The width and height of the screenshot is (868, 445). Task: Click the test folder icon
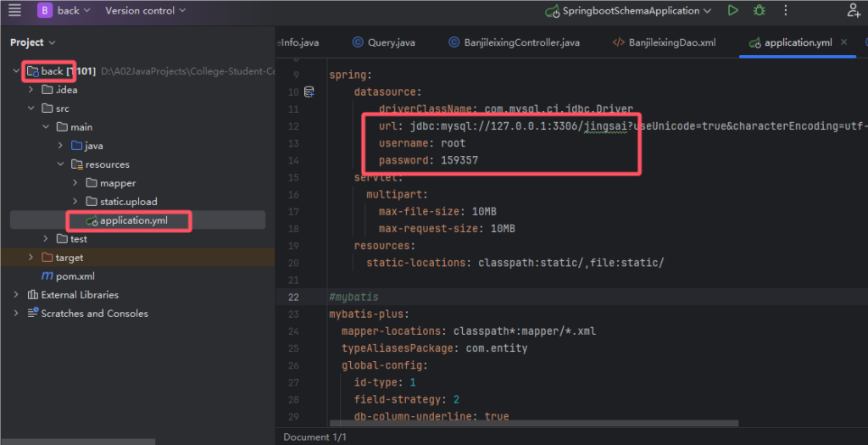coord(63,238)
